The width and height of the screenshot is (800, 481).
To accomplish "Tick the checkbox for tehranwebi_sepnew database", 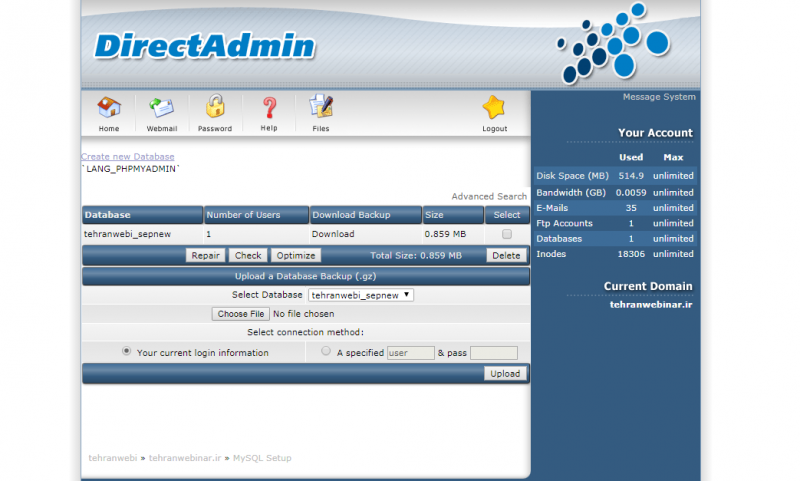I will point(507,234).
